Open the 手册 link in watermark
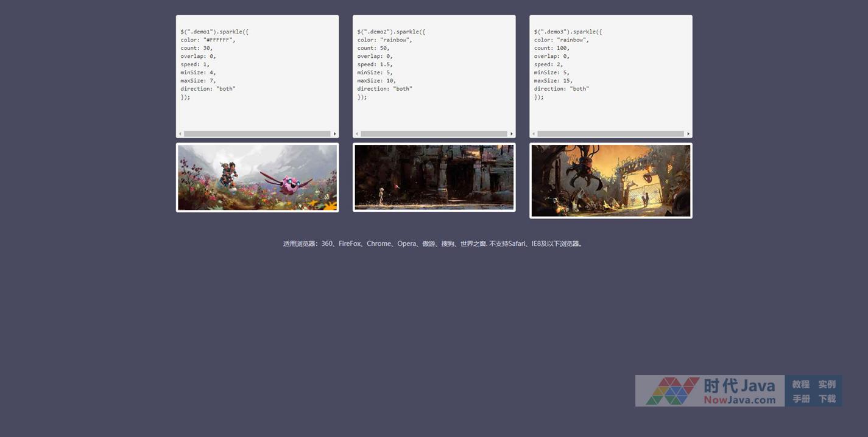The image size is (868, 437). tap(800, 399)
